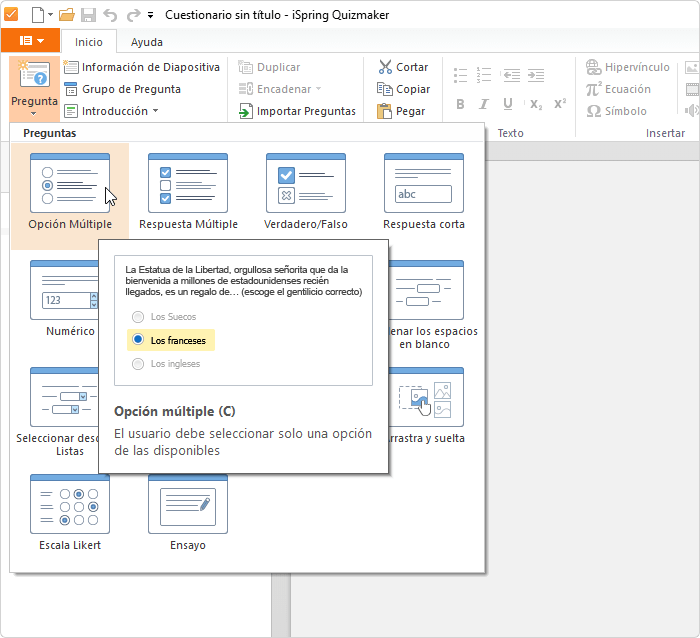This screenshot has width=700, height=638.
Task: Open the Pregunta dropdown button
Action: (34, 88)
